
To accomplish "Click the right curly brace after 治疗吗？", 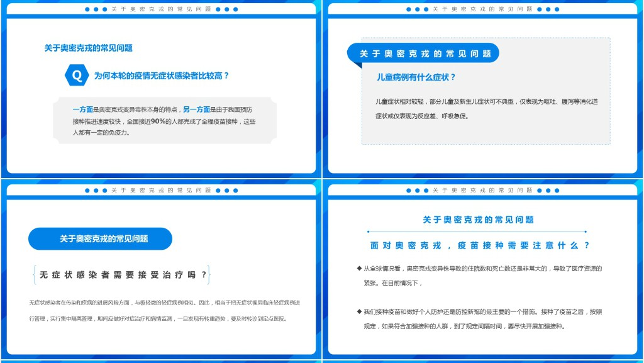I will 208,275.
